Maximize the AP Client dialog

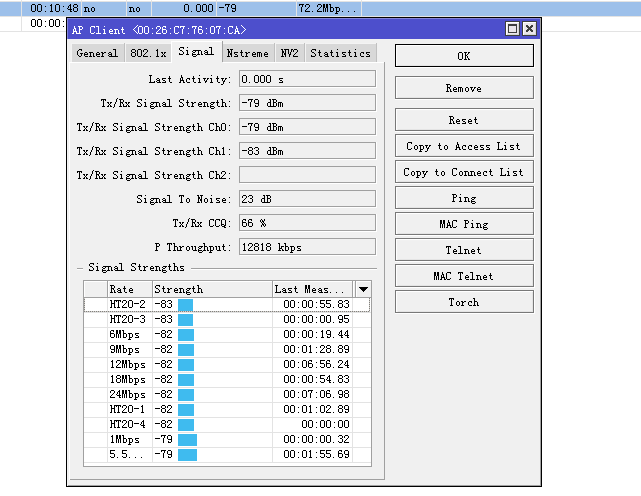tap(512, 29)
